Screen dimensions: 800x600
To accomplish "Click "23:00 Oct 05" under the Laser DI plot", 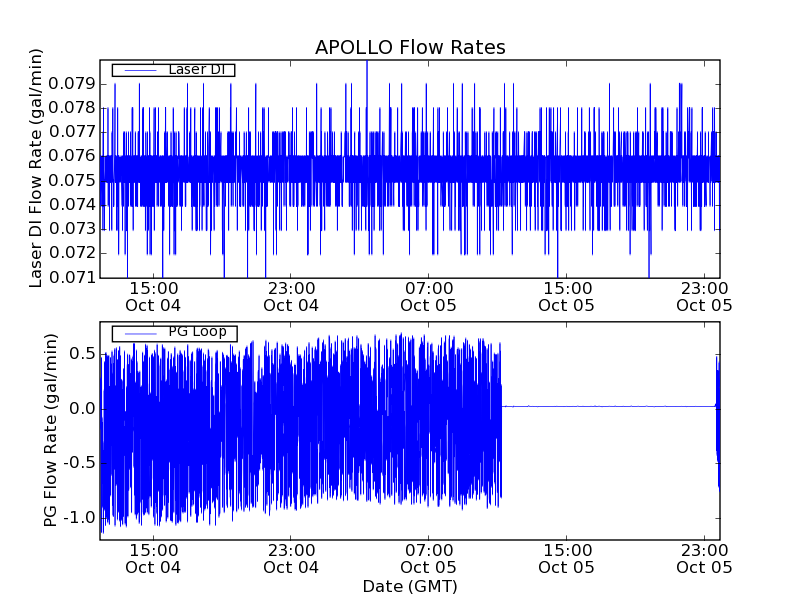I will click(704, 297).
